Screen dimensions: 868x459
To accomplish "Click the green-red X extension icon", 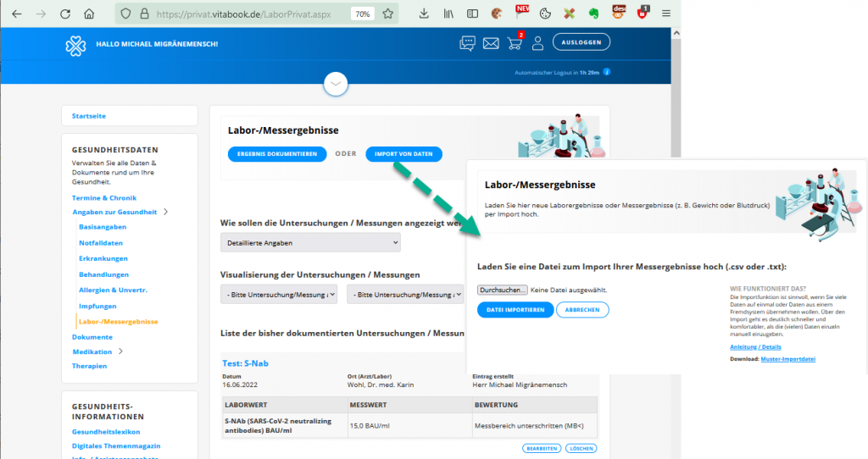I will [x=569, y=14].
